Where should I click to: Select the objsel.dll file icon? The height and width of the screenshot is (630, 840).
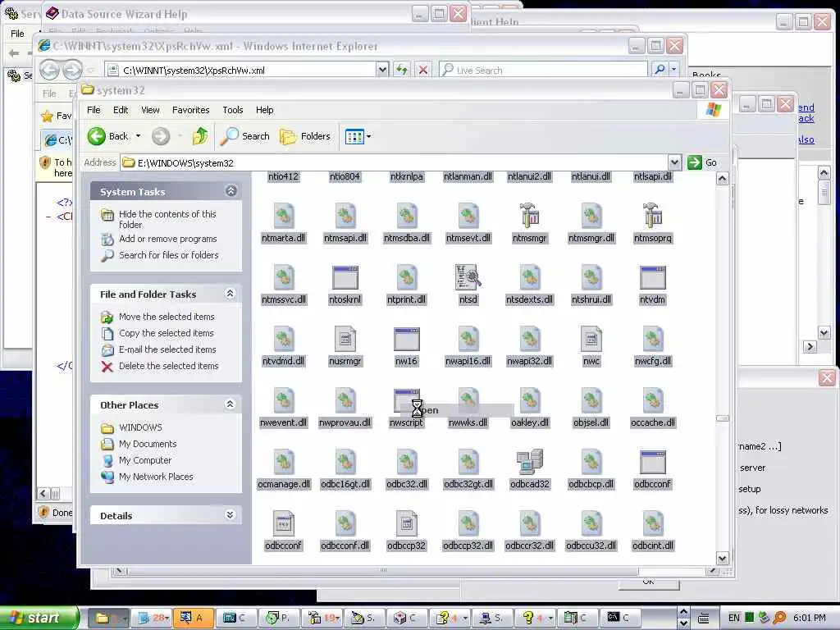tap(591, 401)
